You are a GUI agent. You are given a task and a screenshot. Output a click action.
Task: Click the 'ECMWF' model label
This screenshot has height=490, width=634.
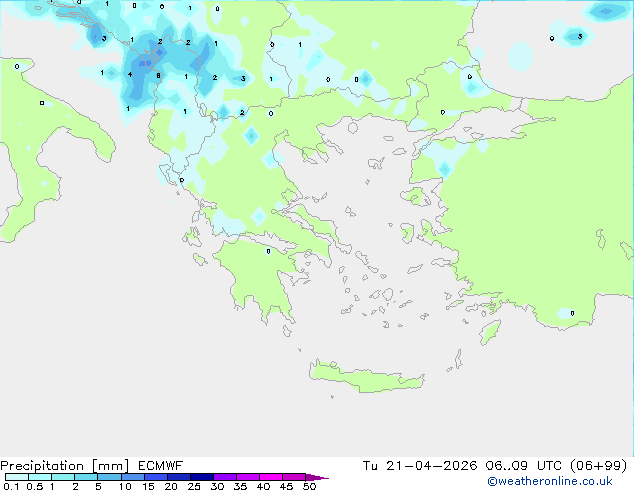161,466
